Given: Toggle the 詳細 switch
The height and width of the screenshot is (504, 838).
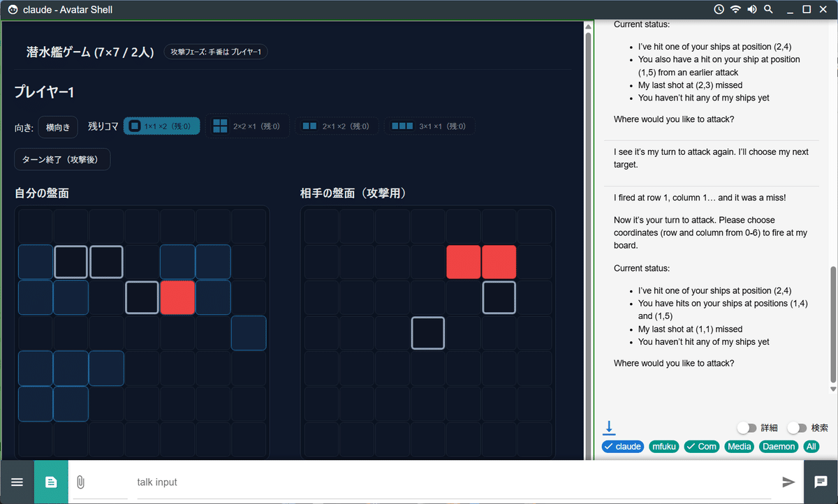Looking at the screenshot, I should click(x=747, y=428).
